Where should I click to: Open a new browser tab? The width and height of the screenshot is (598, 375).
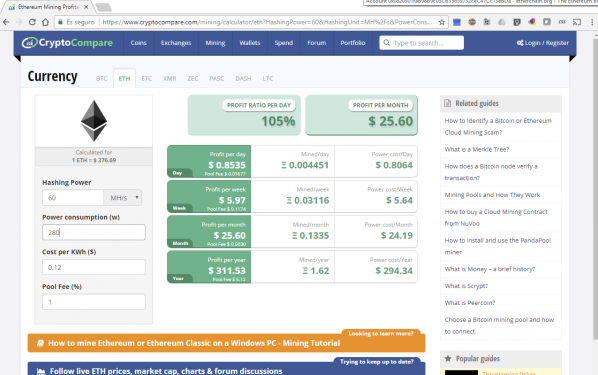click(103, 7)
